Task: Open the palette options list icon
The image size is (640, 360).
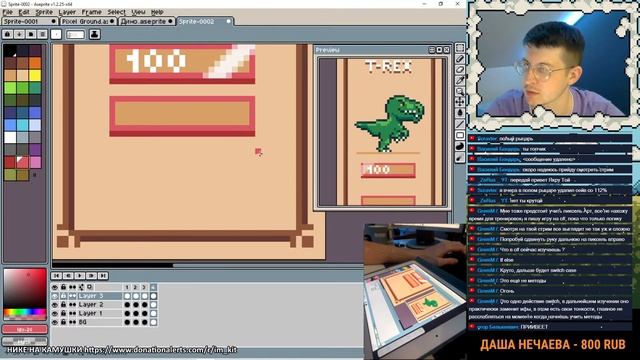Action: (x=42, y=34)
